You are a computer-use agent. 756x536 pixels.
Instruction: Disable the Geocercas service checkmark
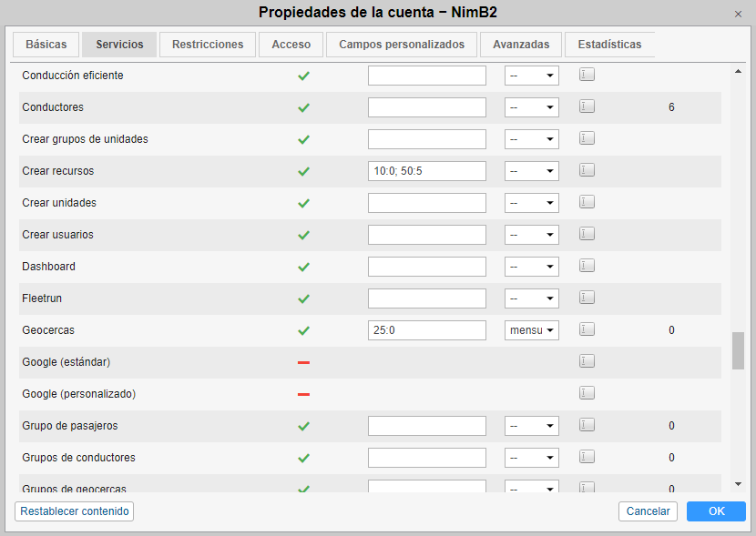(303, 330)
